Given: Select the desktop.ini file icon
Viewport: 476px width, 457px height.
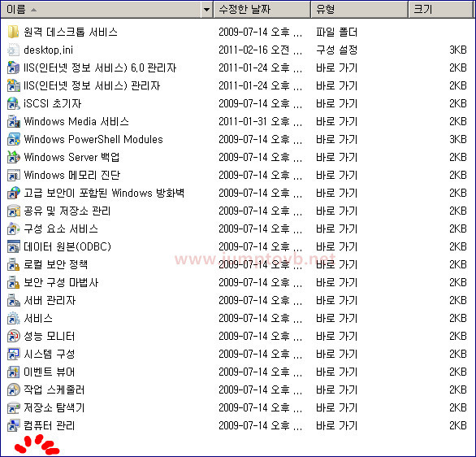Looking at the screenshot, I should click(x=13, y=50).
